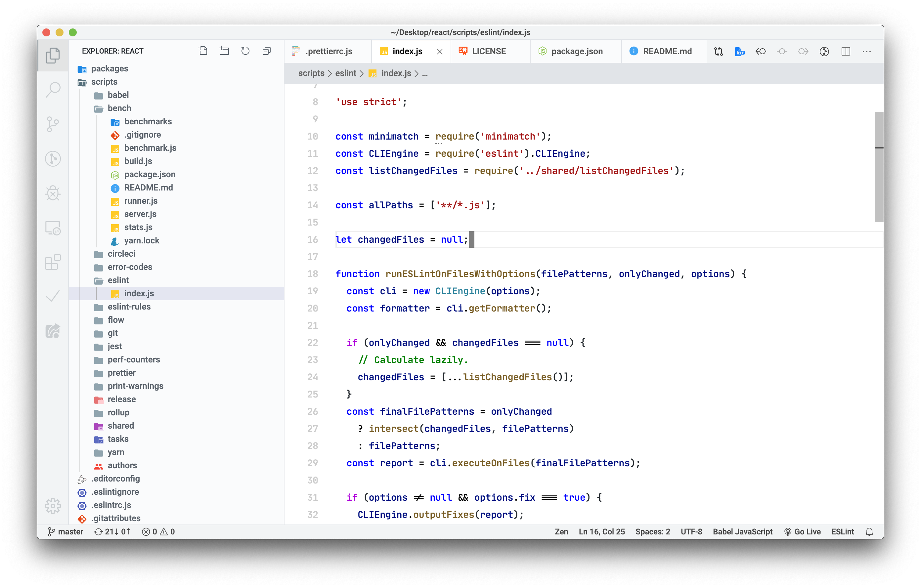Switch to the package.json tab
921x588 pixels.
click(x=576, y=51)
